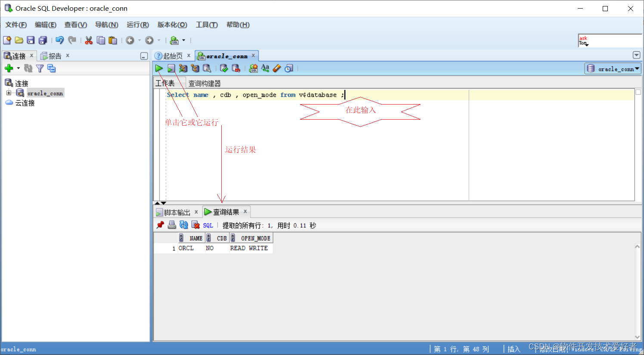Open the 工具(T) menu
The height and width of the screenshot is (355, 644).
(207, 25)
